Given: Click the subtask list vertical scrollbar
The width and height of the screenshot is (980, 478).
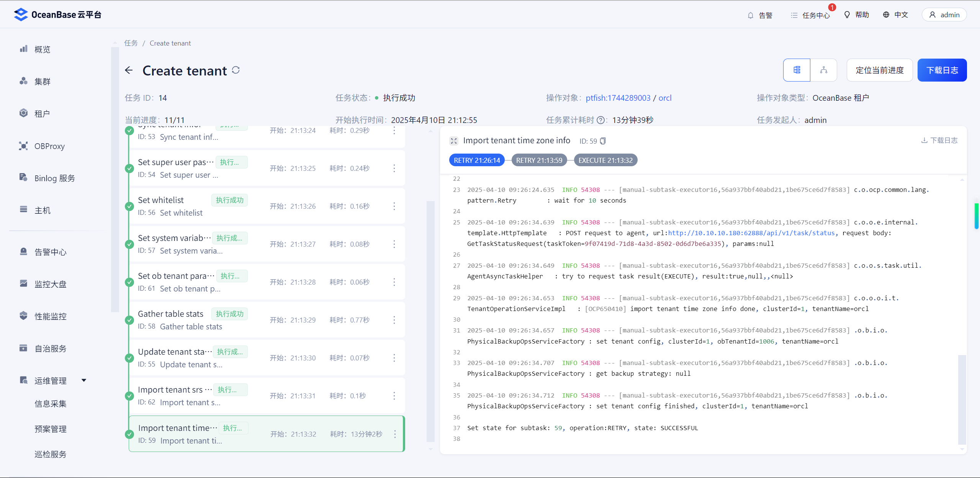Looking at the screenshot, I should click(430, 321).
